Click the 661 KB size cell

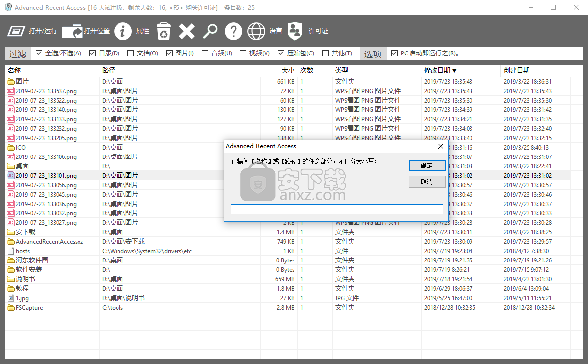coord(286,81)
